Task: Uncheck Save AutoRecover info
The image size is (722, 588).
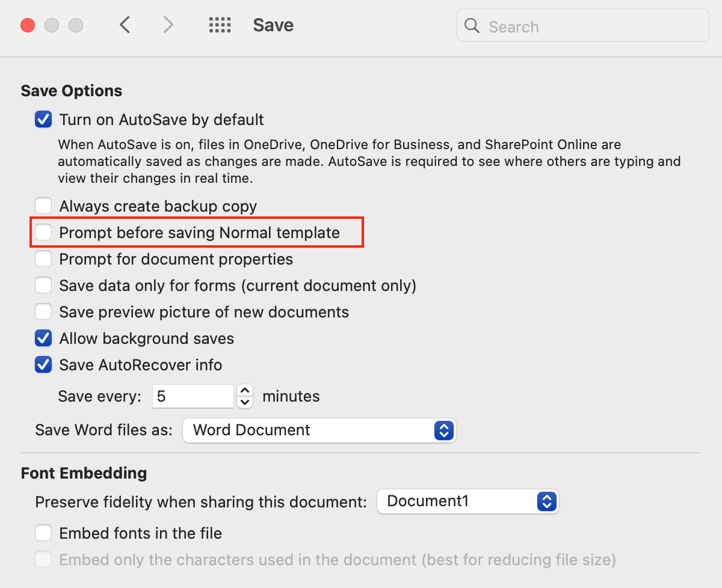Action: pos(43,365)
